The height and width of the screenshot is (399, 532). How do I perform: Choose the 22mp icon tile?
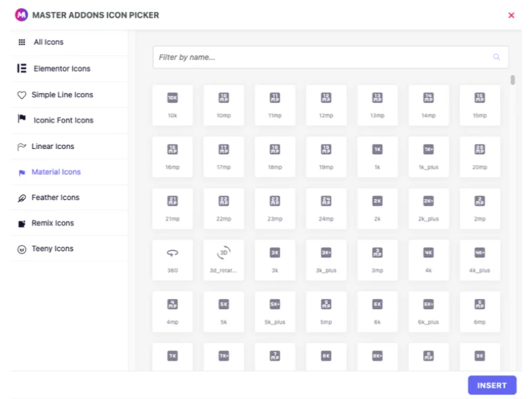point(223,208)
